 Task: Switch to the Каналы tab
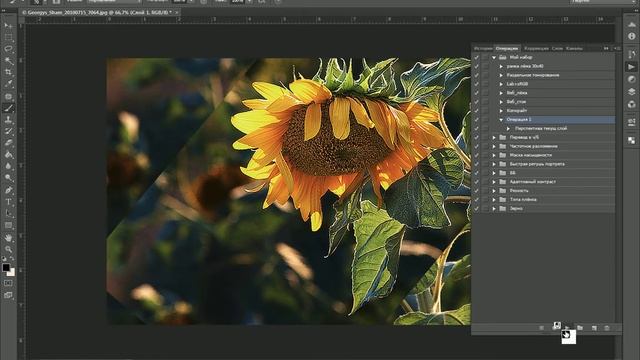click(x=574, y=49)
